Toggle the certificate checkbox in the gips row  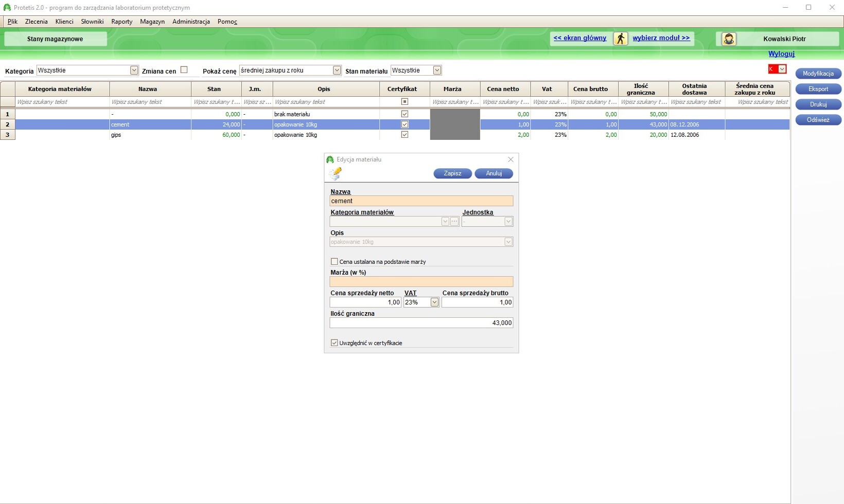click(x=405, y=135)
